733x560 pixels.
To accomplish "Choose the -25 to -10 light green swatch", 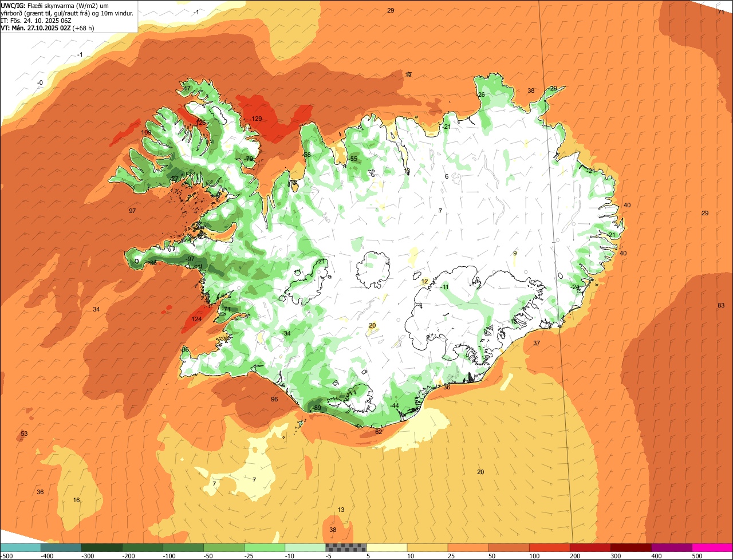I will pyautogui.click(x=265, y=547).
